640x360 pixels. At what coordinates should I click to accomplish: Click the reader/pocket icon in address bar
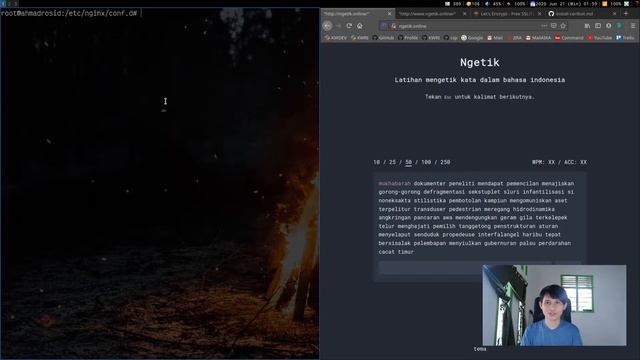(x=553, y=25)
